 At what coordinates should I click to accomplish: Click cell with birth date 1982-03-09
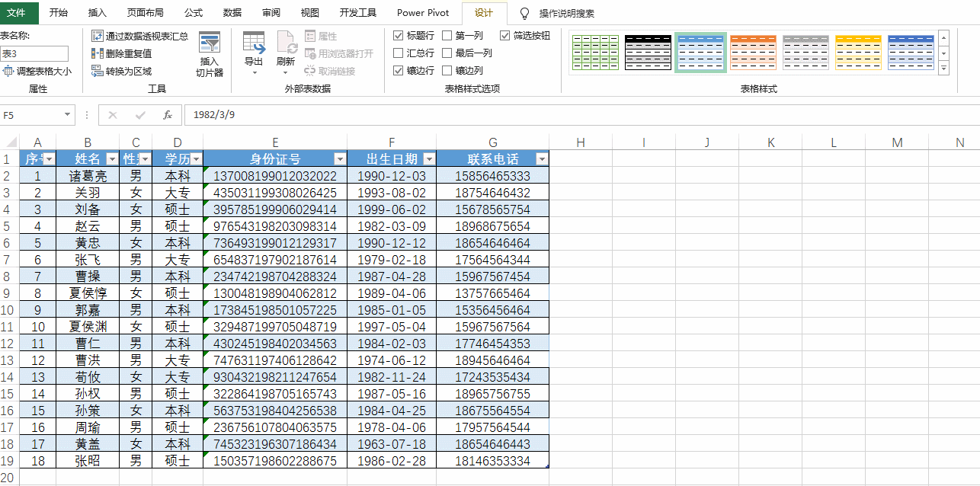coord(392,226)
